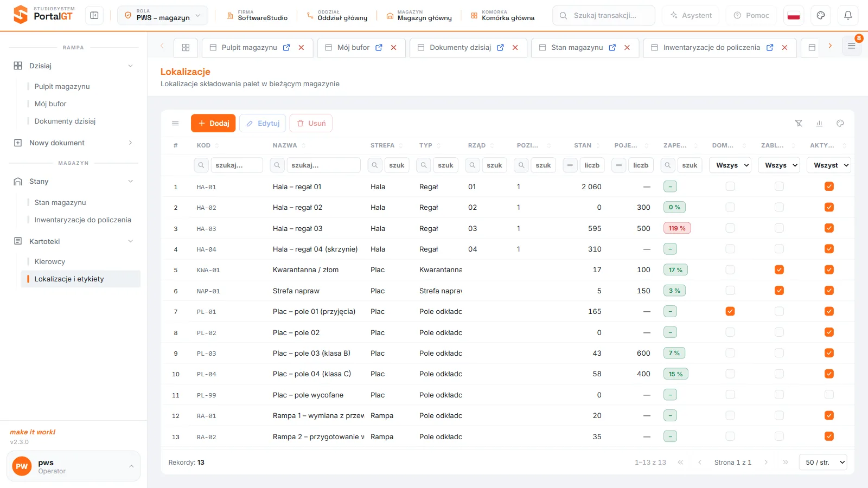Screen dimensions: 868x488
Task: Open Pulpit magazynu tab in new window
Action: coord(286,48)
